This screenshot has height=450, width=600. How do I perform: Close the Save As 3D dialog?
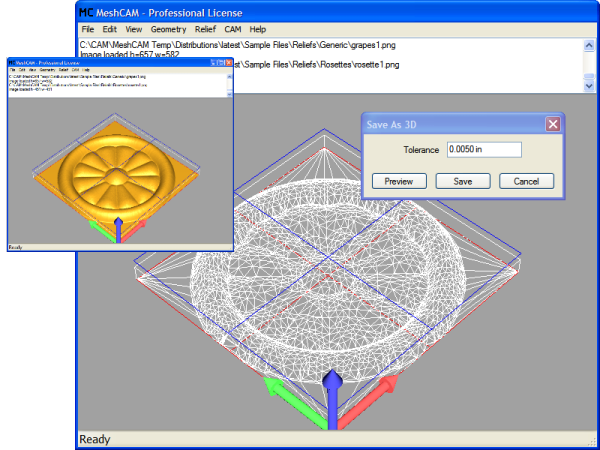553,124
